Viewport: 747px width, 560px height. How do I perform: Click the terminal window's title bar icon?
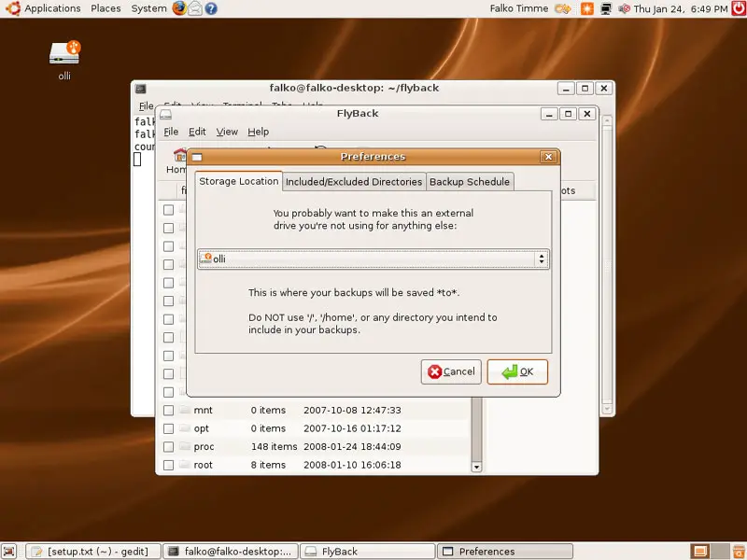click(141, 89)
